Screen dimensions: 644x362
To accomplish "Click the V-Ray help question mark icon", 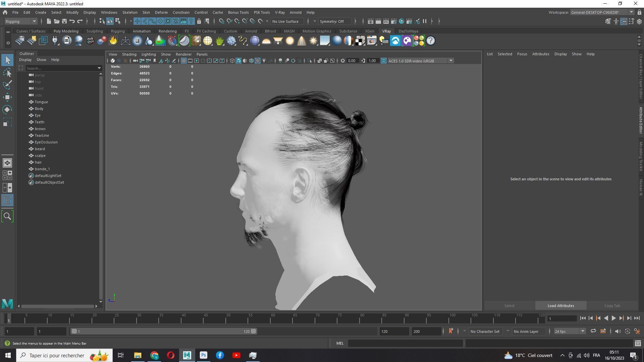I will point(431,41).
